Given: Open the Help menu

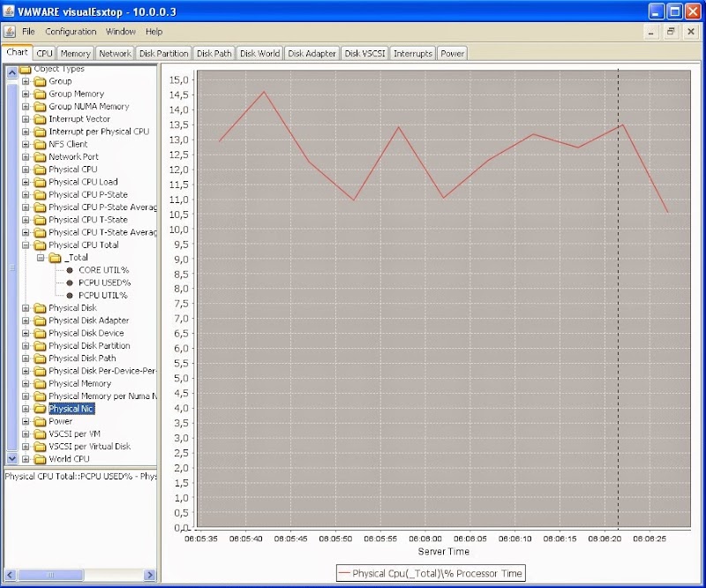Looking at the screenshot, I should click(154, 32).
